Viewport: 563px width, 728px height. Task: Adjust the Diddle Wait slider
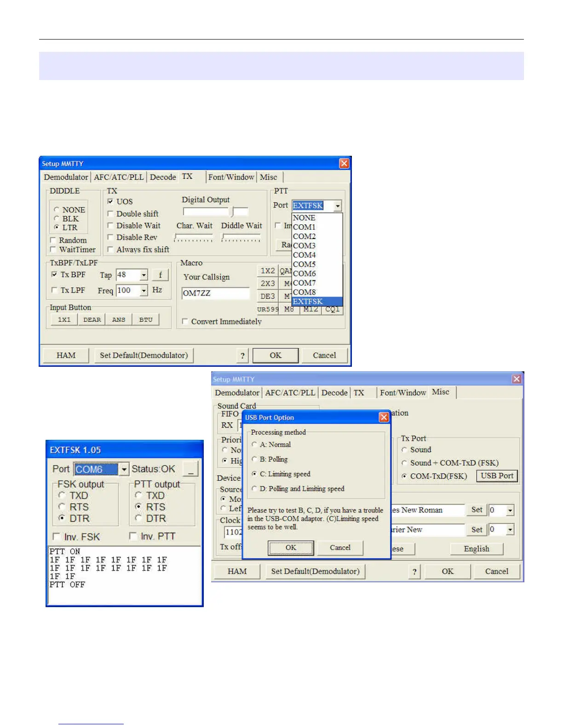241,238
